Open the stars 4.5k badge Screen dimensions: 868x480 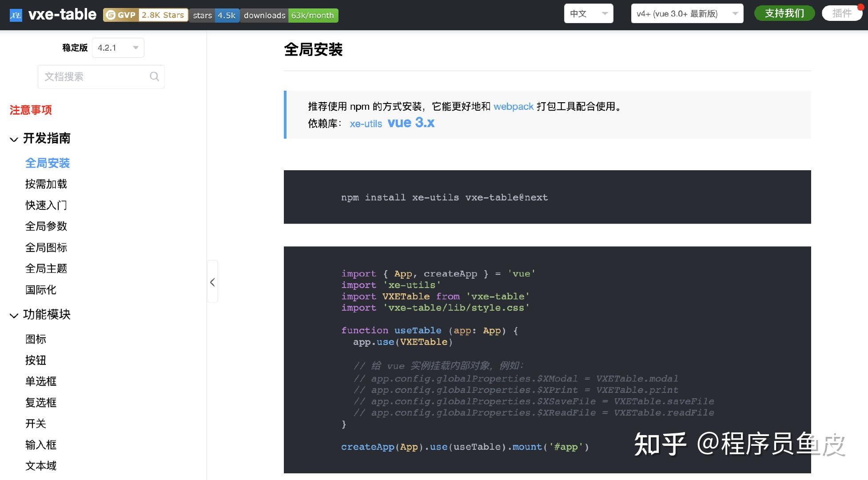coord(215,15)
